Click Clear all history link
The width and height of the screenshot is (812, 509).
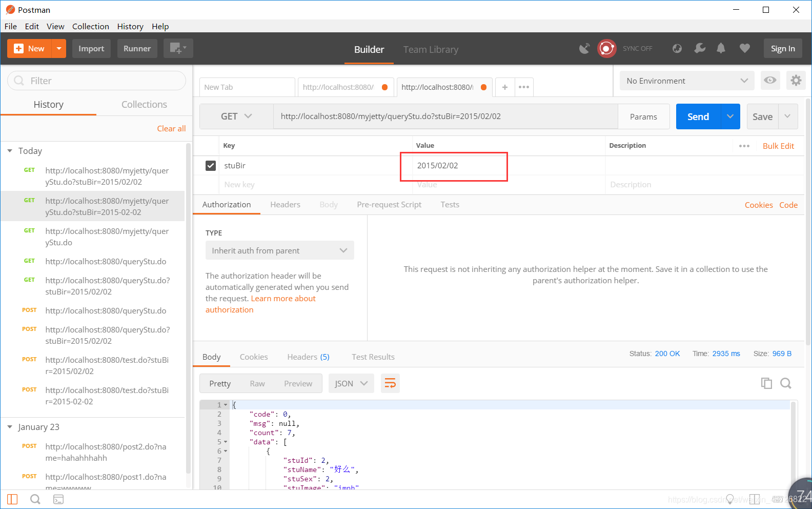171,128
